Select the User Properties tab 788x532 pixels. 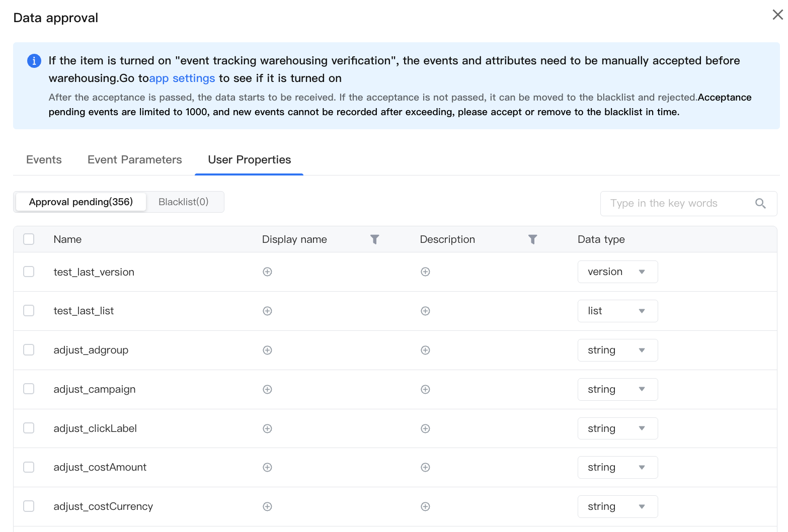pos(250,159)
